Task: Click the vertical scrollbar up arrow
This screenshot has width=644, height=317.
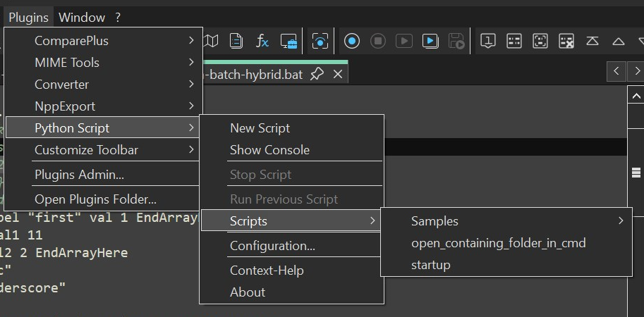Action: click(x=635, y=95)
